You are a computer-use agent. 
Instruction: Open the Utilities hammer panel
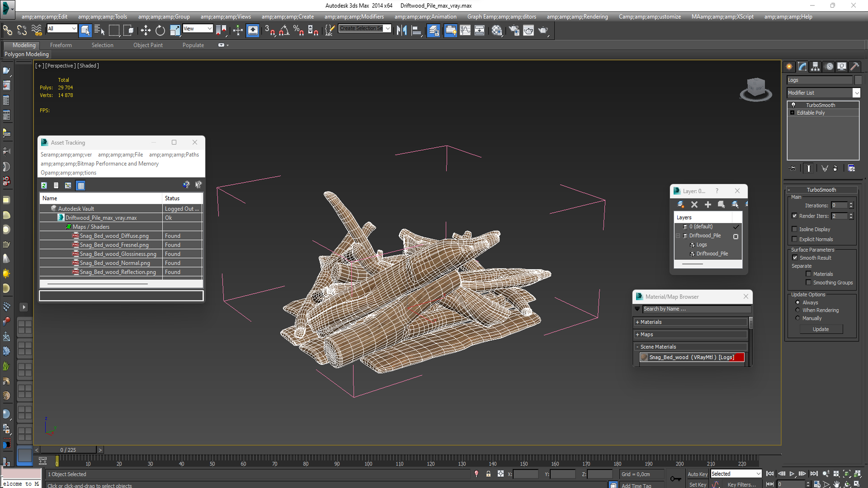854,66
